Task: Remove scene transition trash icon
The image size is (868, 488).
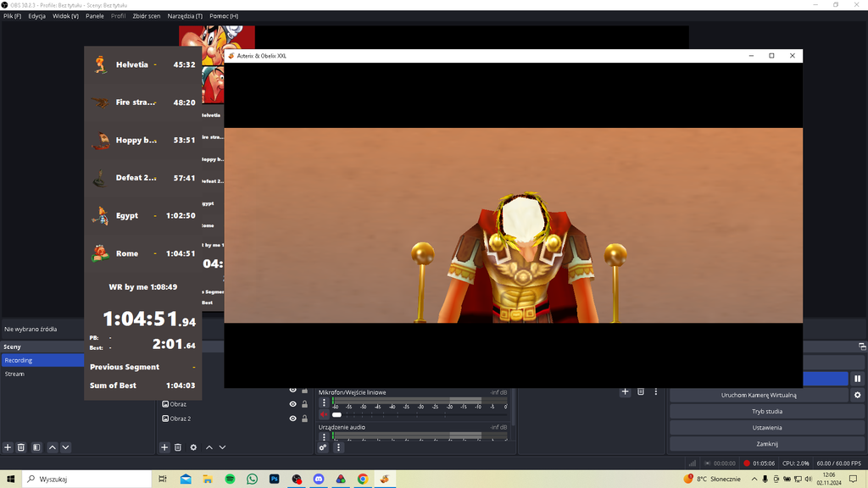Action: (x=641, y=391)
